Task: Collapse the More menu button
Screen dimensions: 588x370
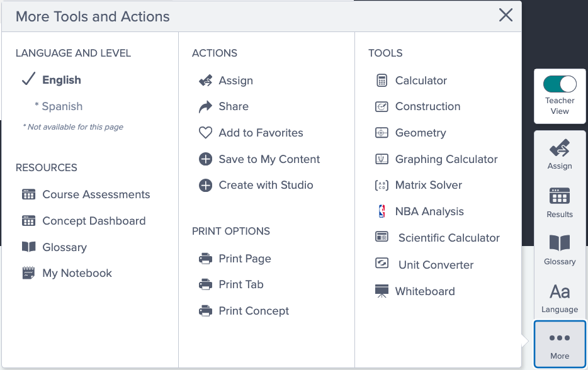Action: [x=560, y=344]
